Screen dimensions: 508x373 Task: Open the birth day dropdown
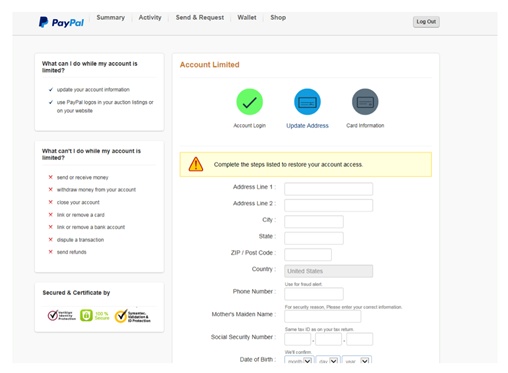point(328,360)
